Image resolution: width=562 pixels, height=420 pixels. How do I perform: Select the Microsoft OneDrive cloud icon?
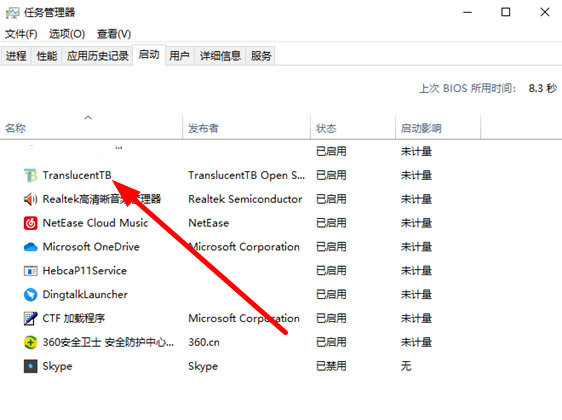[x=30, y=247]
